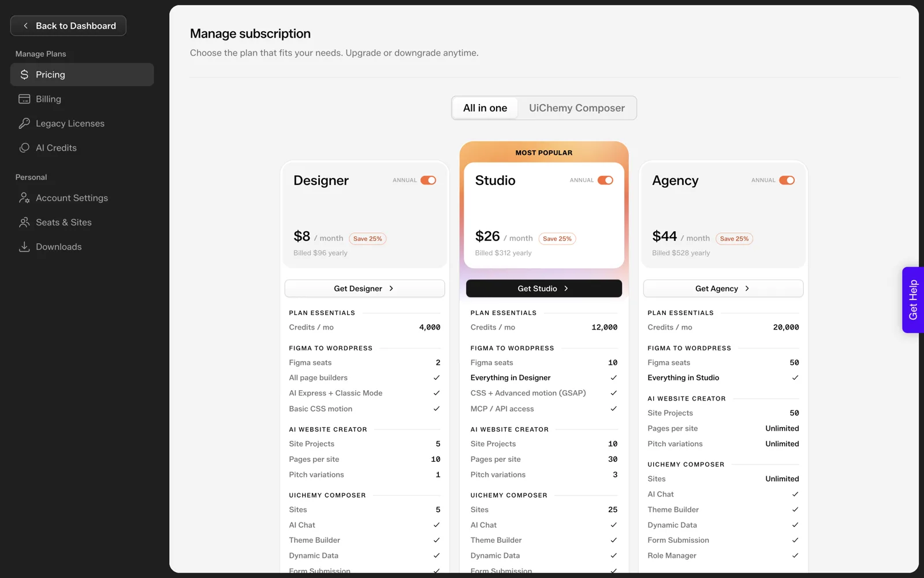The width and height of the screenshot is (924, 578).
Task: Open Legacy Licenses in the sidebar
Action: click(x=82, y=123)
